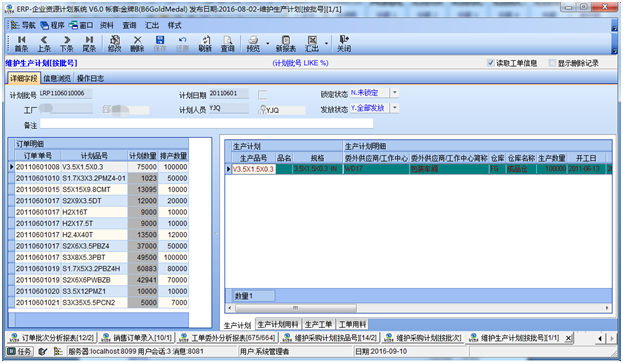Click the 修改 edit toolbar icon
This screenshot has width=623, height=363.
(x=115, y=44)
